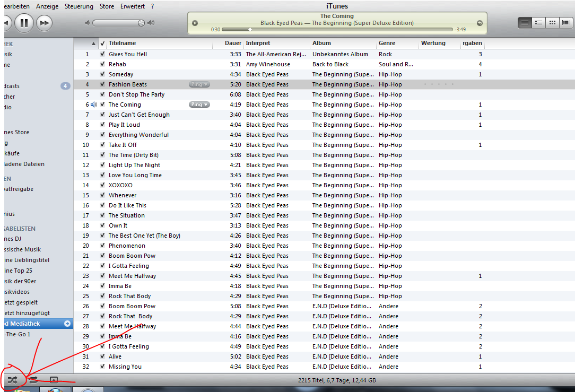
Task: Show the artwork viewer panel
Action: [54, 380]
